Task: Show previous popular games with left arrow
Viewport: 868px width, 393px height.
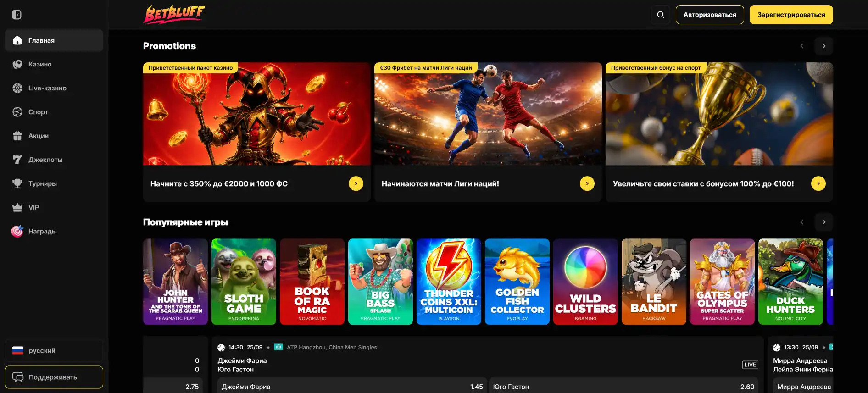Action: point(802,222)
